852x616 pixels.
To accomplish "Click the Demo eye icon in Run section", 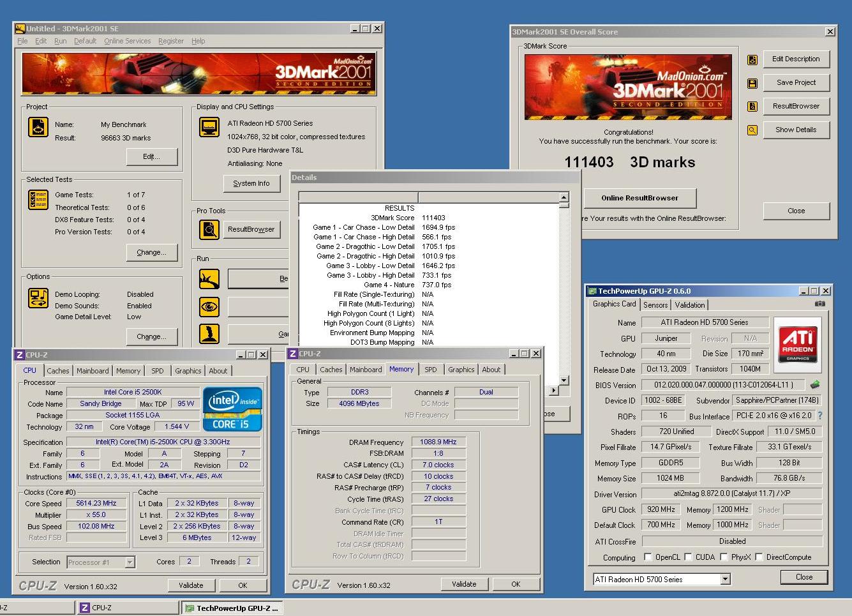I will coord(209,307).
